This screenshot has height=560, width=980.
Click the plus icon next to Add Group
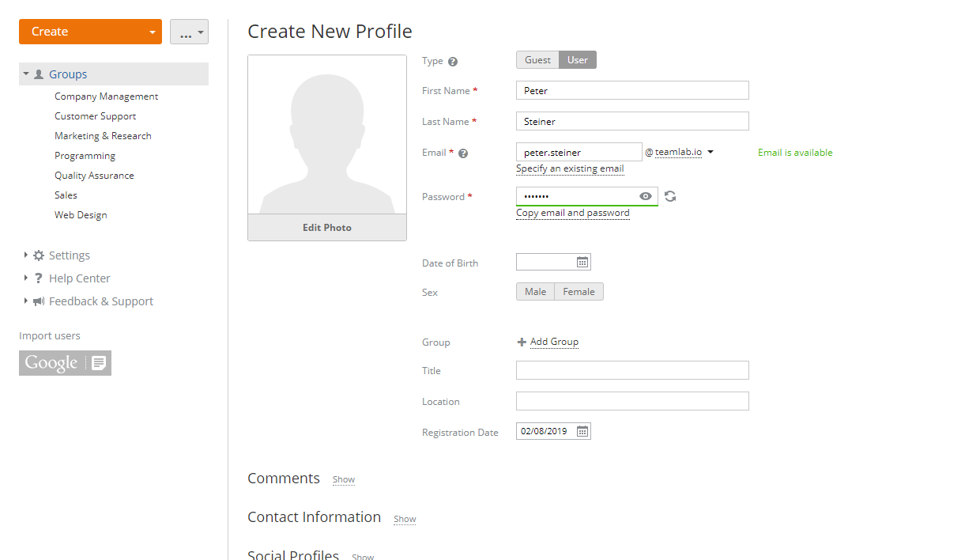pyautogui.click(x=522, y=342)
